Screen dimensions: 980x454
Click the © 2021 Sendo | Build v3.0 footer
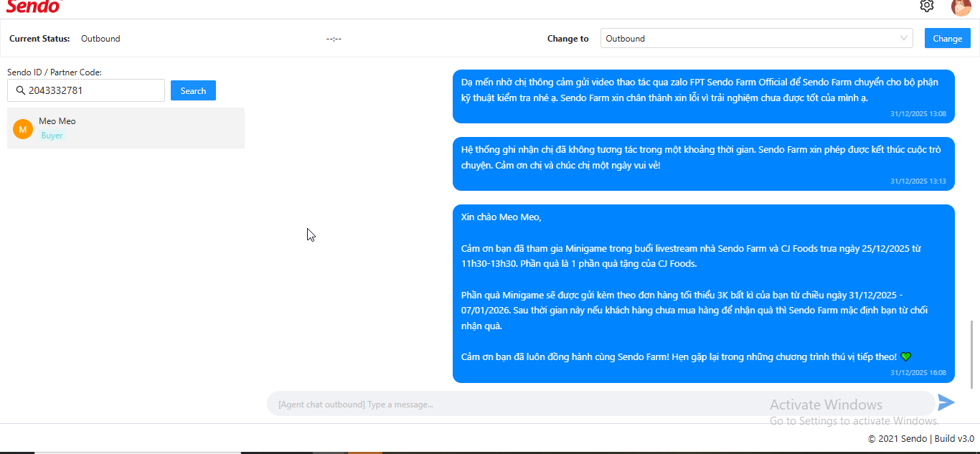point(921,439)
